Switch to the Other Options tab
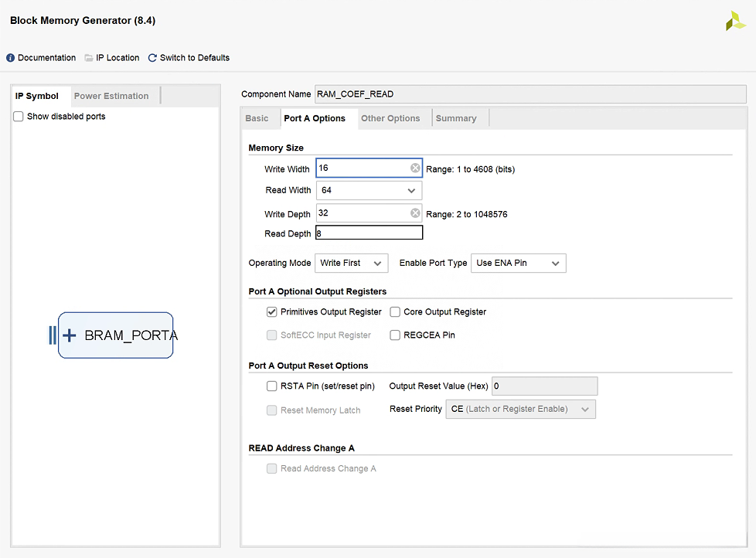Image resolution: width=756 pixels, height=558 pixels. coord(390,118)
